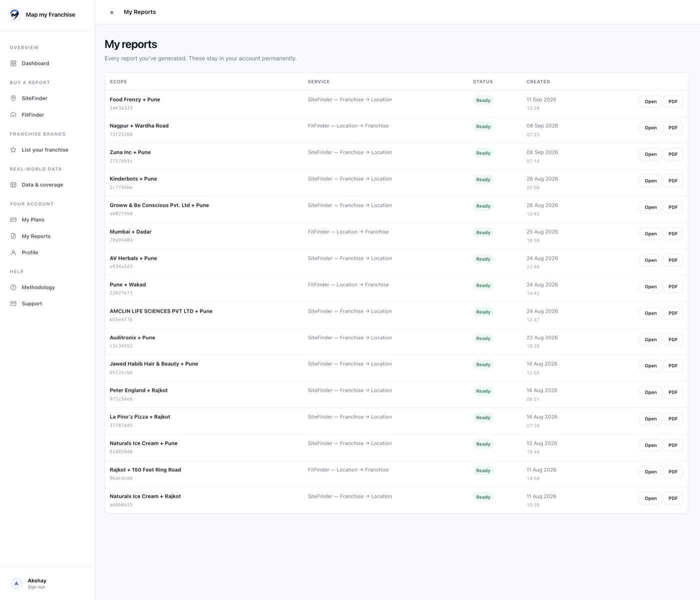Viewport: 700px width, 600px height.
Task: Open Data & coverage in sidebar
Action: [42, 185]
